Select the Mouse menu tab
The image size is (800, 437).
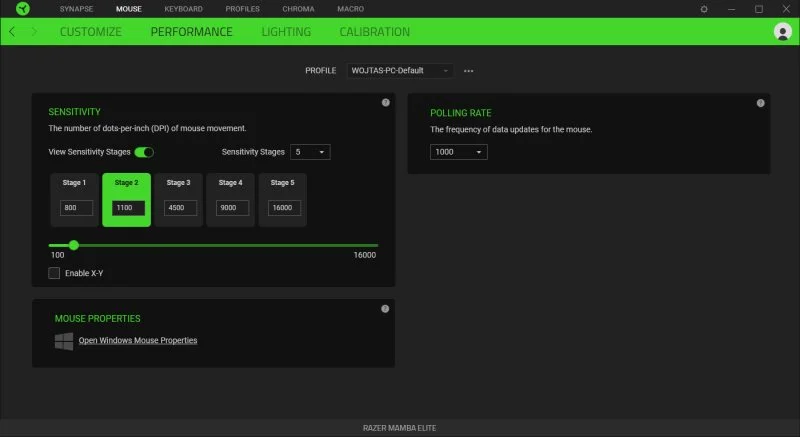tap(129, 9)
